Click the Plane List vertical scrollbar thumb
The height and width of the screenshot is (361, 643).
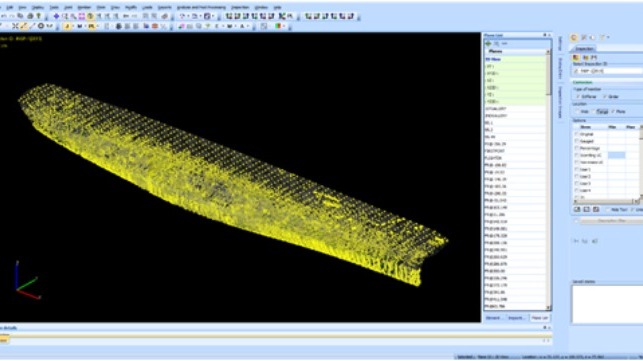pos(549,75)
